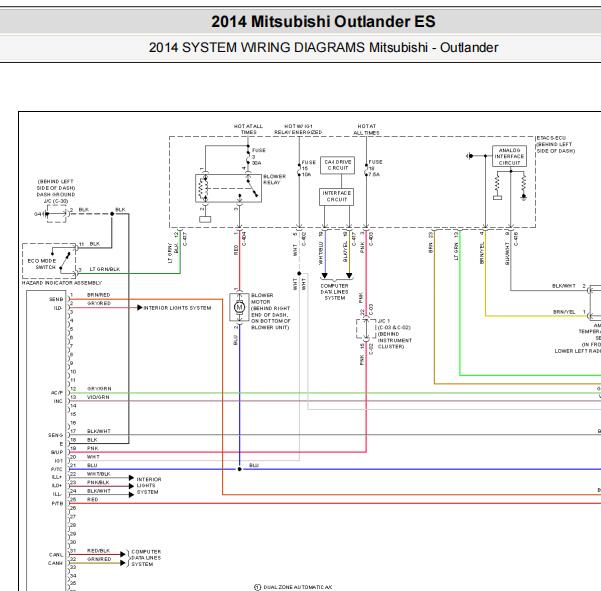Viewport: 601px width, 591px height.
Task: Click the 'PNK' label on pin 19
Action: click(93, 448)
